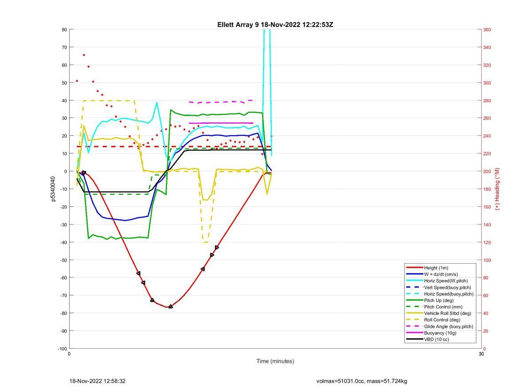Click the "50" tick on left axis
Viewport: 532px width, 392px height.
coord(64,83)
